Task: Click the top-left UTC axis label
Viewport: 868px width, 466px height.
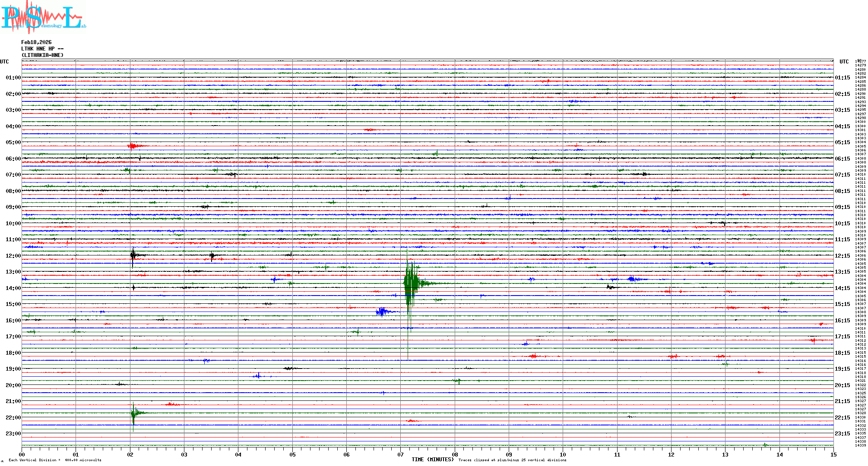Action: (x=4, y=62)
